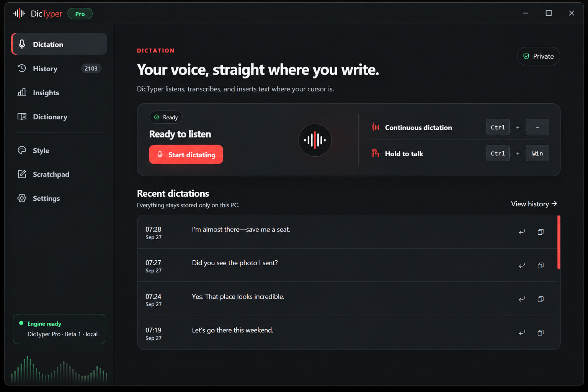The height and width of the screenshot is (392, 588).
Task: Click the clock icon beside History
Action: point(22,68)
